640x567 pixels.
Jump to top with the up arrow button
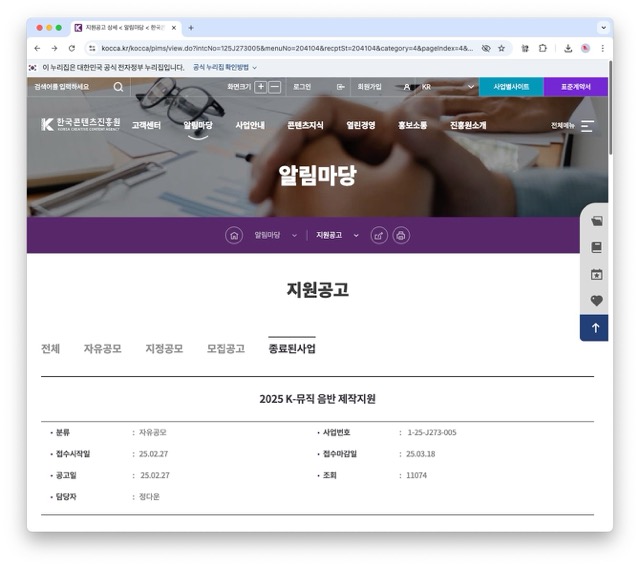point(594,328)
